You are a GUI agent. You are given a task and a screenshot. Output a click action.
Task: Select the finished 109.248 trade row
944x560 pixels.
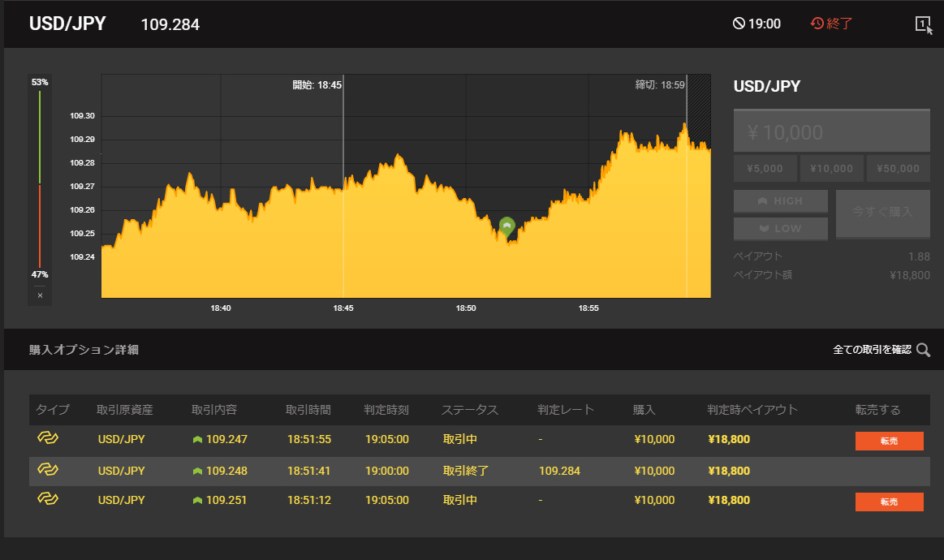tap(479, 471)
